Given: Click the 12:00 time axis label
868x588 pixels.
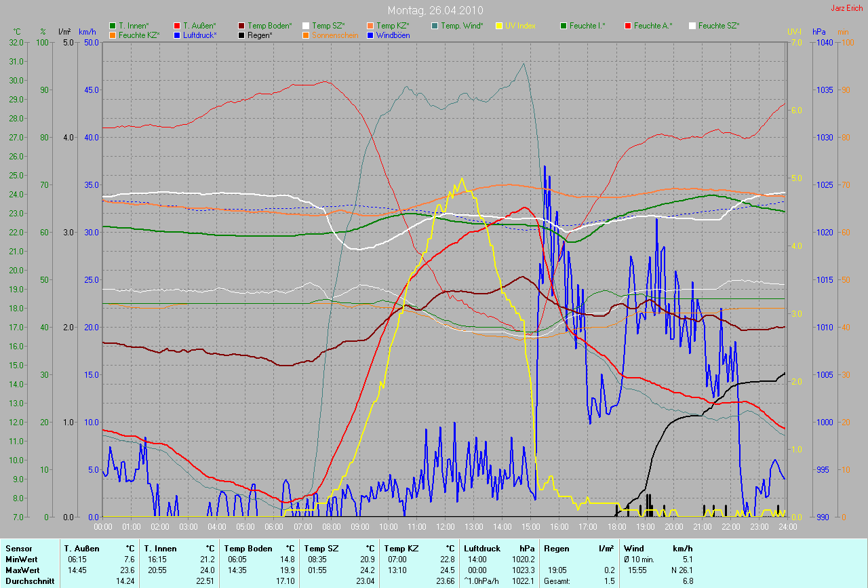Looking at the screenshot, I should (x=445, y=526).
